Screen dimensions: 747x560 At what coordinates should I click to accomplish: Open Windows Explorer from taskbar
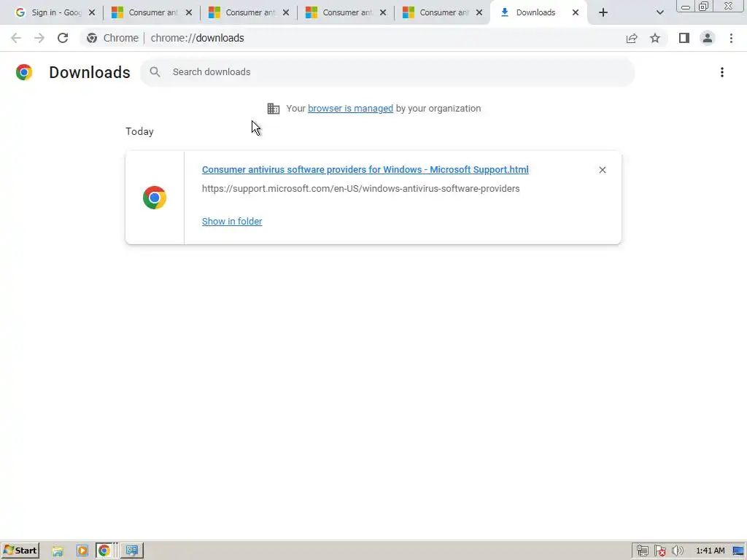click(x=58, y=551)
